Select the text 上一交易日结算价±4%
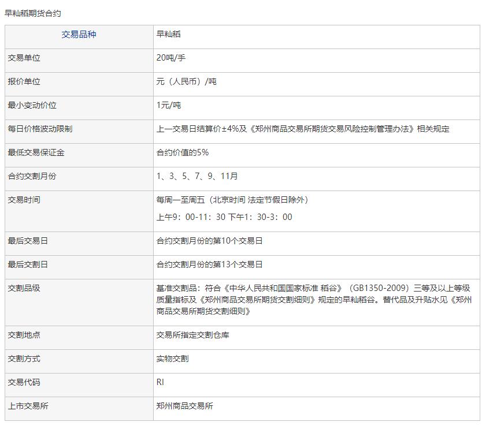493x448 pixels. (198, 129)
